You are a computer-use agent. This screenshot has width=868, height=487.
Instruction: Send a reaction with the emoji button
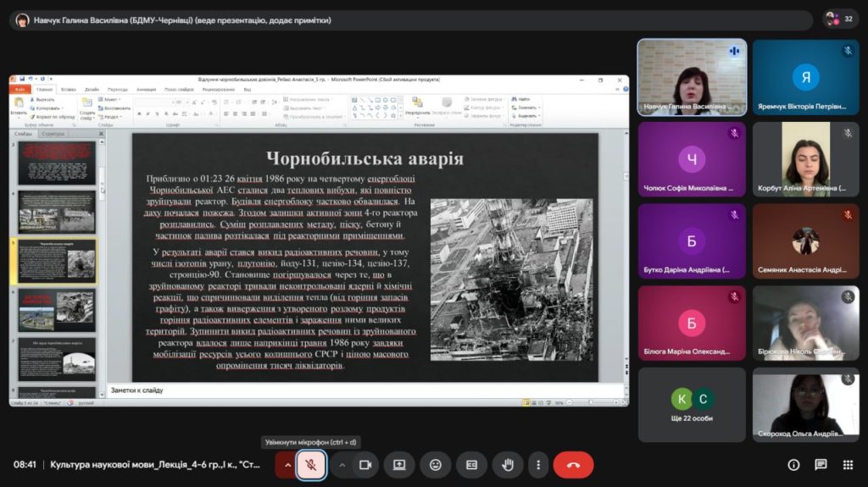pyautogui.click(x=436, y=465)
